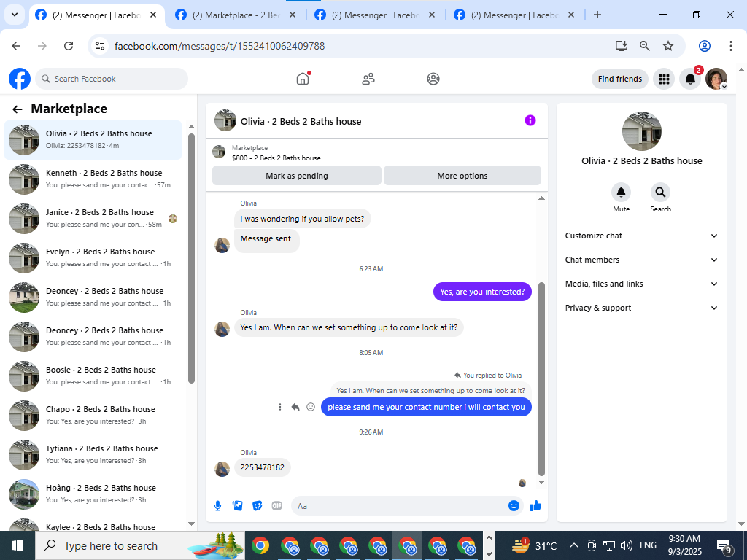This screenshot has height=560, width=747.
Task: Go to the Home feed icon
Action: click(303, 79)
